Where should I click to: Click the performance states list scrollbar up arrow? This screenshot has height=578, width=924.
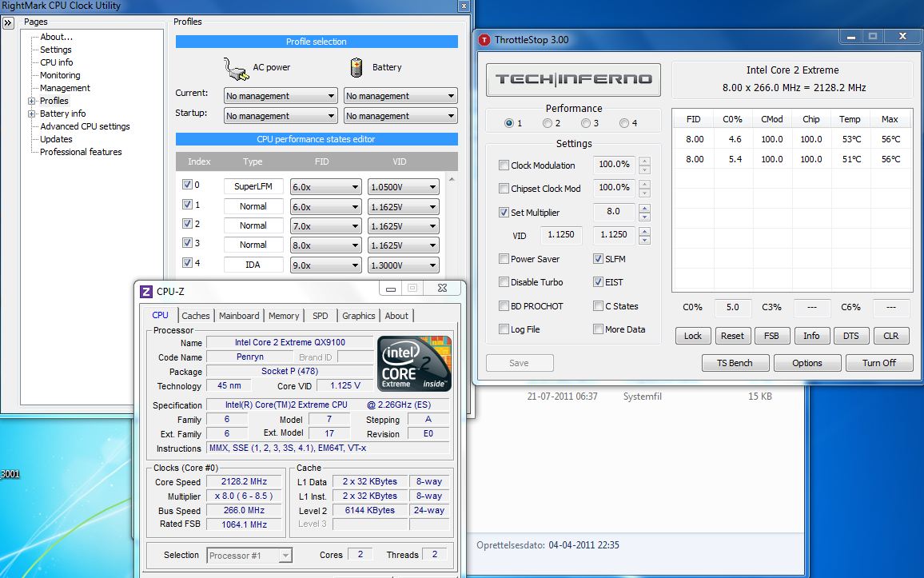pos(452,179)
